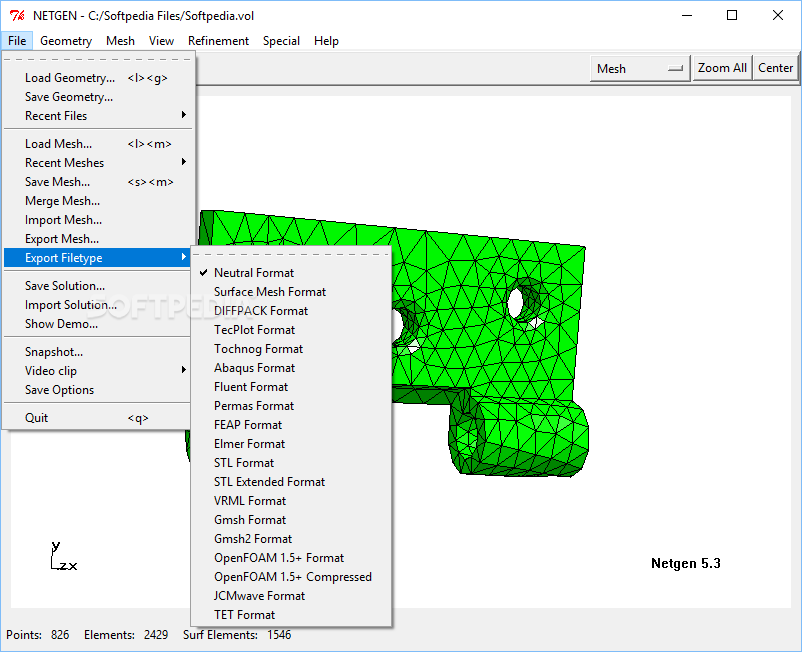Open the Geometry menu
The height and width of the screenshot is (652, 802).
click(66, 40)
